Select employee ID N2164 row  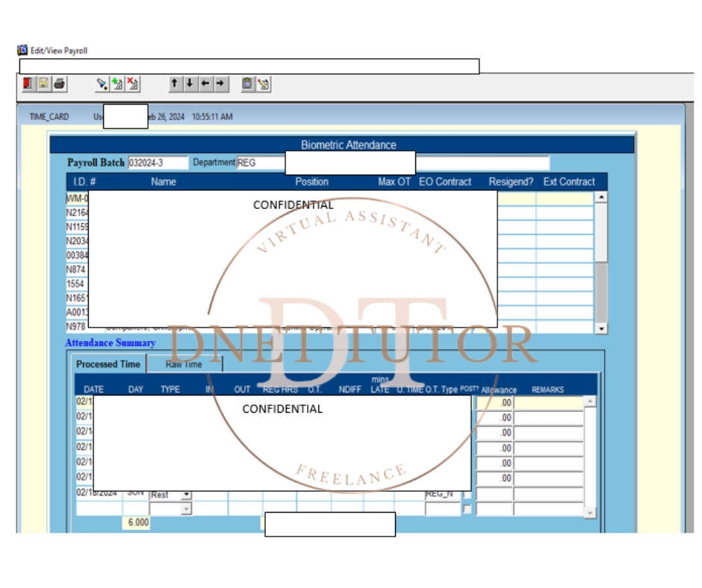point(77,213)
